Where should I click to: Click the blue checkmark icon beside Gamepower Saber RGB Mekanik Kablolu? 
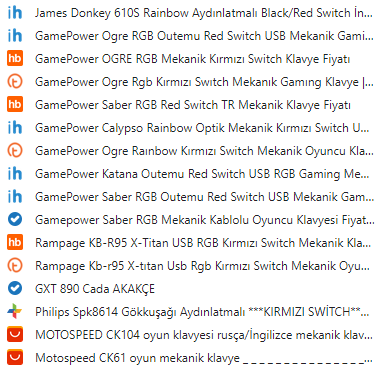(15, 220)
